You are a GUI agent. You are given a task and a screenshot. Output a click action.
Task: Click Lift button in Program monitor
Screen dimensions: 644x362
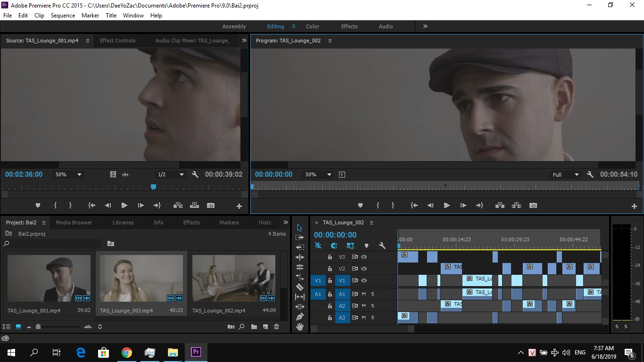point(500,206)
